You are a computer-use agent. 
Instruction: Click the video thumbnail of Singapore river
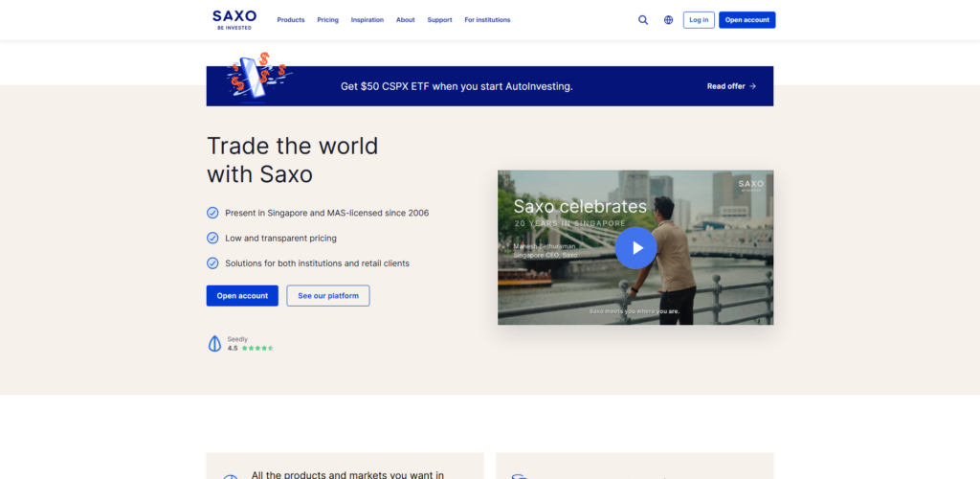point(635,247)
